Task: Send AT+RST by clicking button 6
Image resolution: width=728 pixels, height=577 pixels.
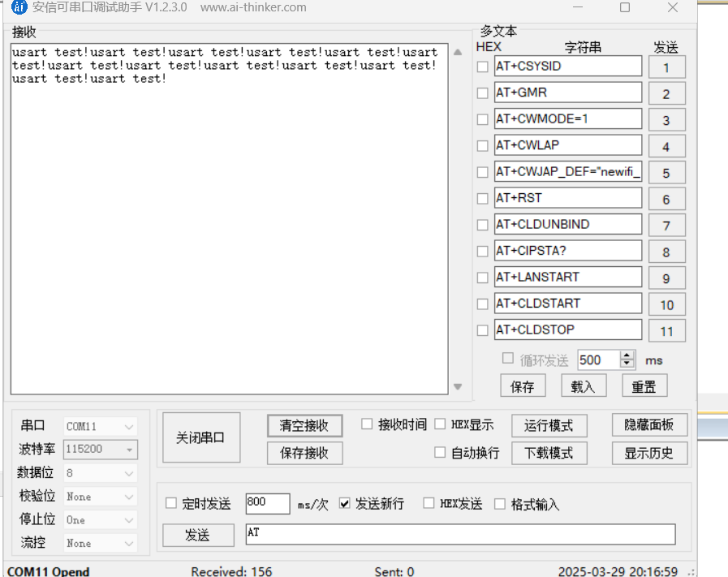Action: [x=666, y=199]
